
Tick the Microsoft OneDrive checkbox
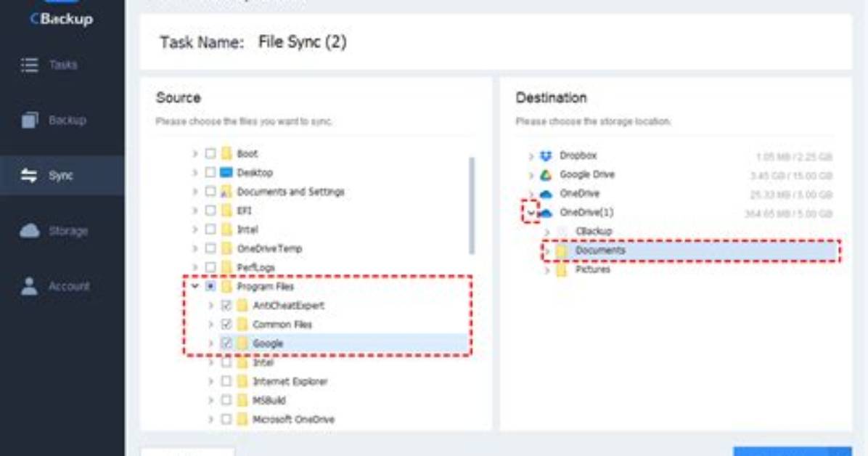click(x=226, y=419)
